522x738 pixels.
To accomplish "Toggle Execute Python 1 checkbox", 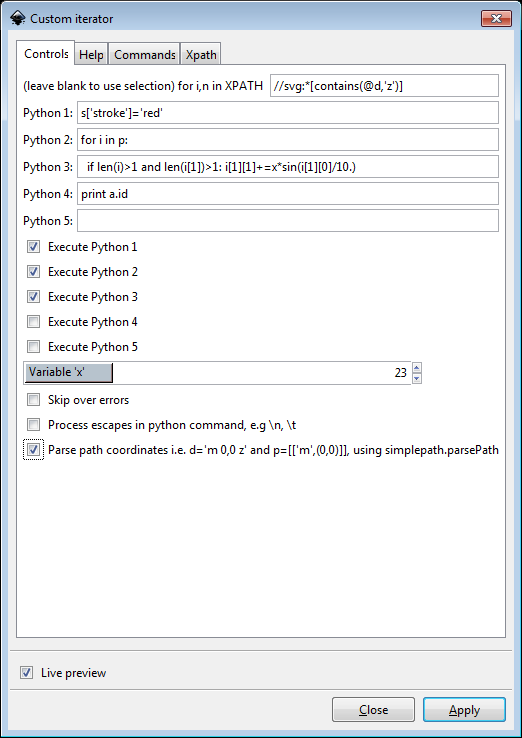I will click(x=33, y=247).
